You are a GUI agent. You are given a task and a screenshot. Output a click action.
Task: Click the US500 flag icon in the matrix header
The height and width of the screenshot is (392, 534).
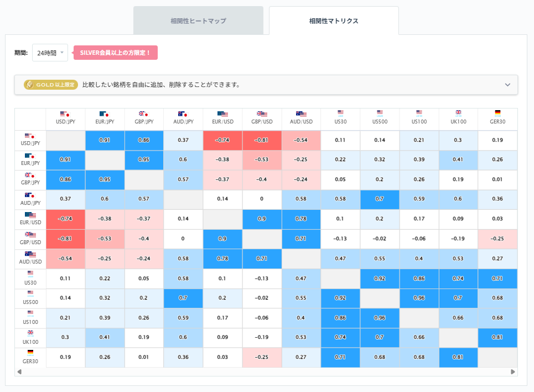380,111
